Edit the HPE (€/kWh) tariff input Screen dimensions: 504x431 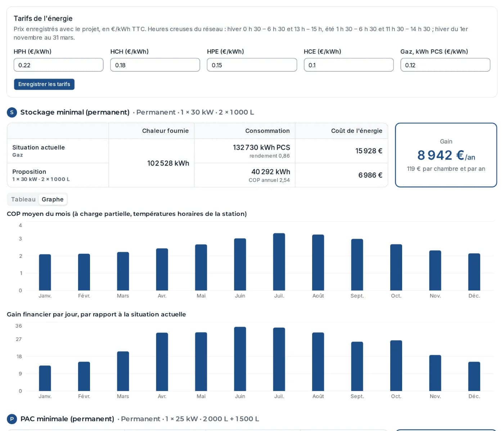252,65
